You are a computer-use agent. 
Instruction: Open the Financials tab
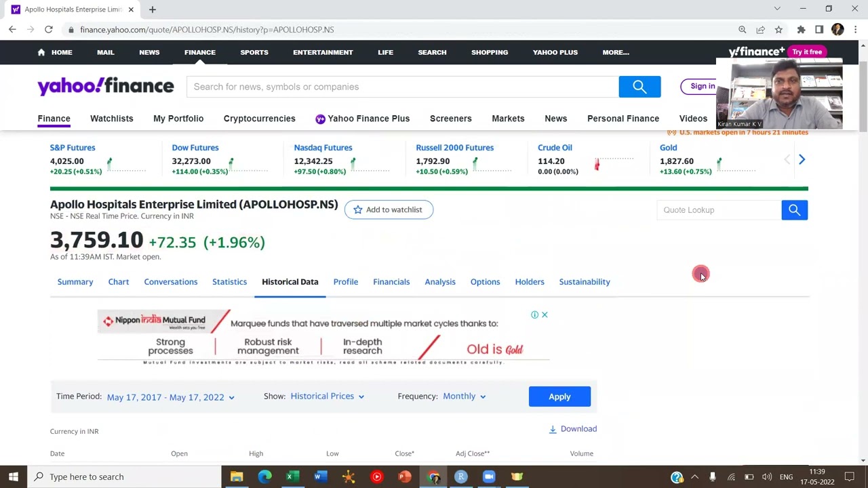391,282
